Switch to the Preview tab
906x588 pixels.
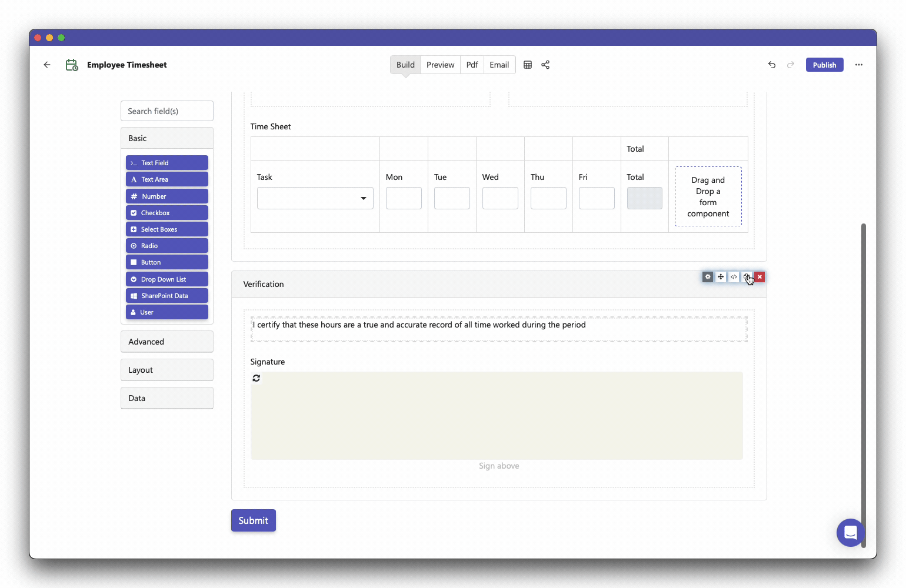click(x=440, y=65)
